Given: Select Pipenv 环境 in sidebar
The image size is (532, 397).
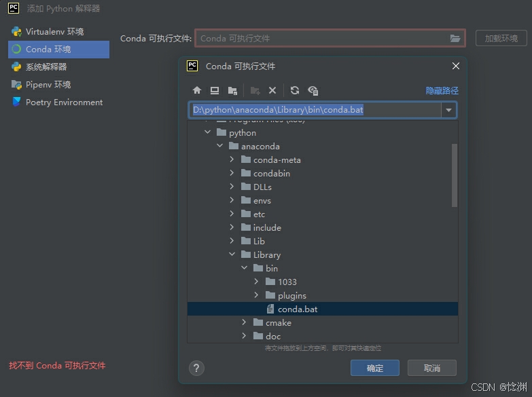Looking at the screenshot, I should point(58,84).
